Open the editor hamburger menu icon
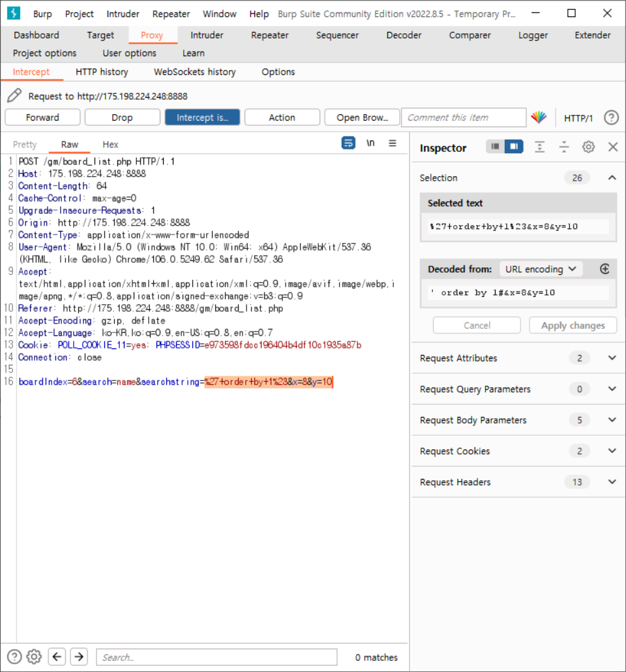 tap(393, 143)
